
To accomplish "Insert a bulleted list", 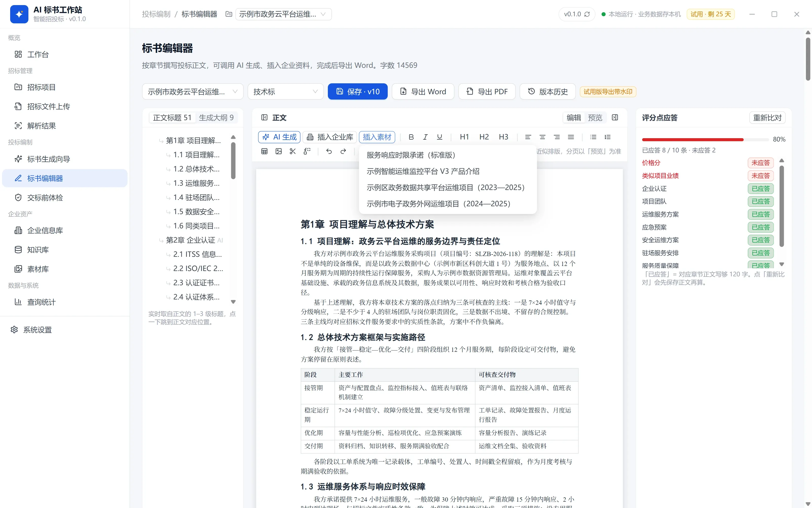I will [593, 137].
